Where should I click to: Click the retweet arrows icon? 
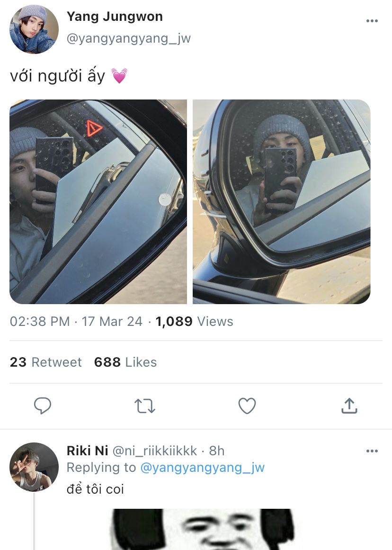click(144, 406)
